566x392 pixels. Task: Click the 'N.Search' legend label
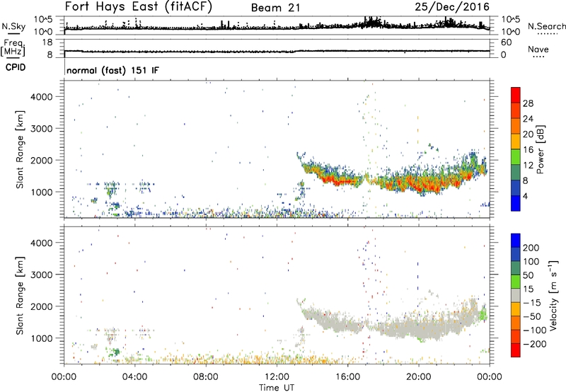coord(546,26)
